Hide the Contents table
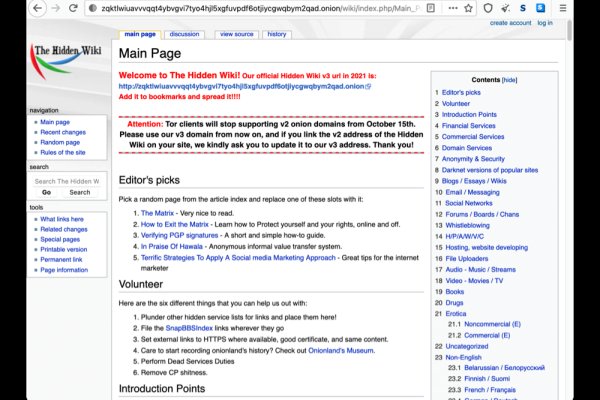The height and width of the screenshot is (400, 600). [510, 79]
